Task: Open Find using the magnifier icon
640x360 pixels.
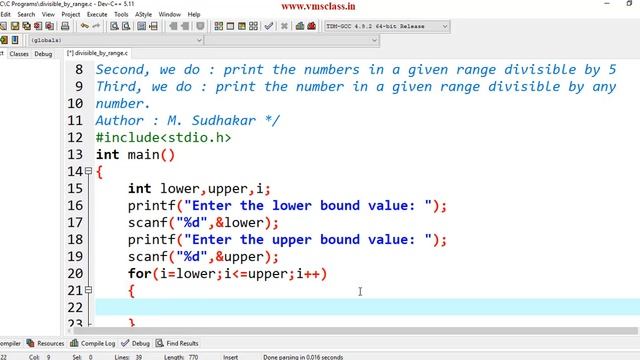Action: tap(114, 26)
